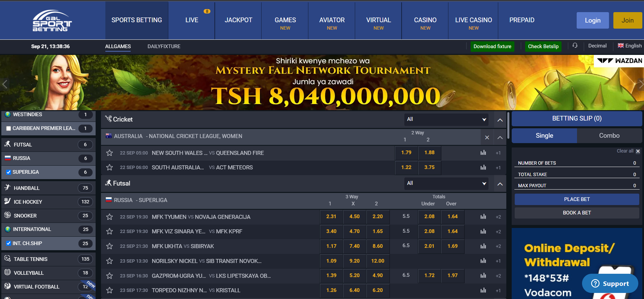
Task: Collapse the Australia cricket league rows
Action: [500, 137]
